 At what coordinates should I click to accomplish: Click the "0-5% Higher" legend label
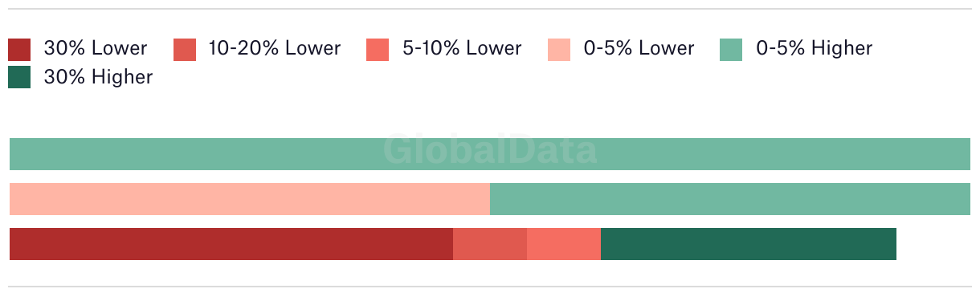click(x=815, y=48)
